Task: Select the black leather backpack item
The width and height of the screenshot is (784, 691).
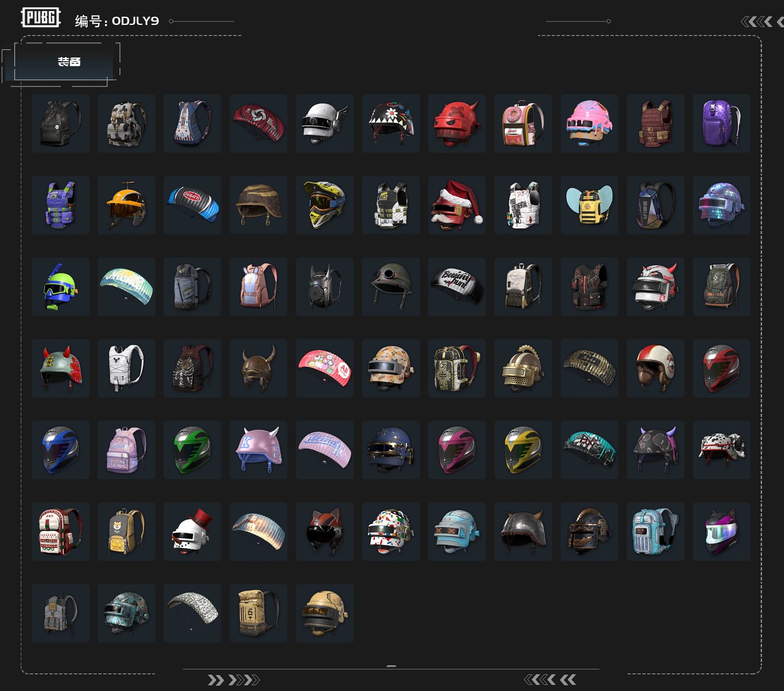Action: click(60, 123)
